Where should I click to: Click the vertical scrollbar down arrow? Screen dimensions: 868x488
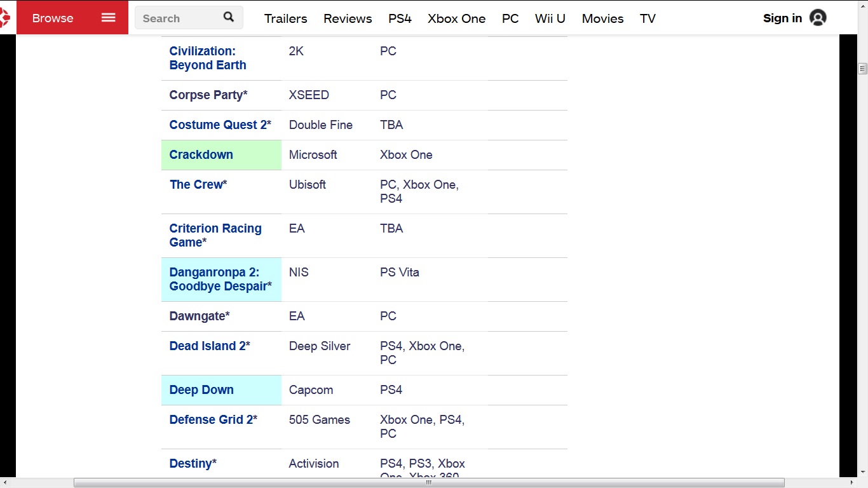pos(863,472)
